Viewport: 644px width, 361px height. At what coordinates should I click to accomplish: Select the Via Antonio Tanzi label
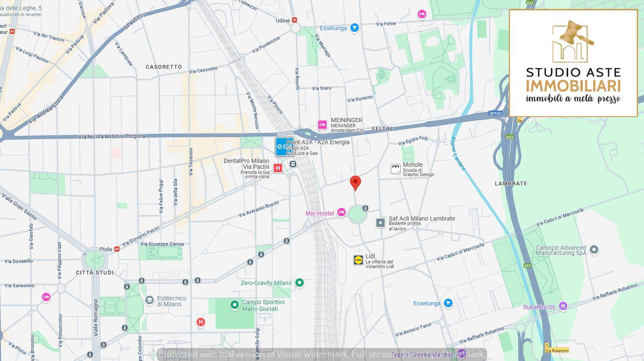click(x=414, y=330)
